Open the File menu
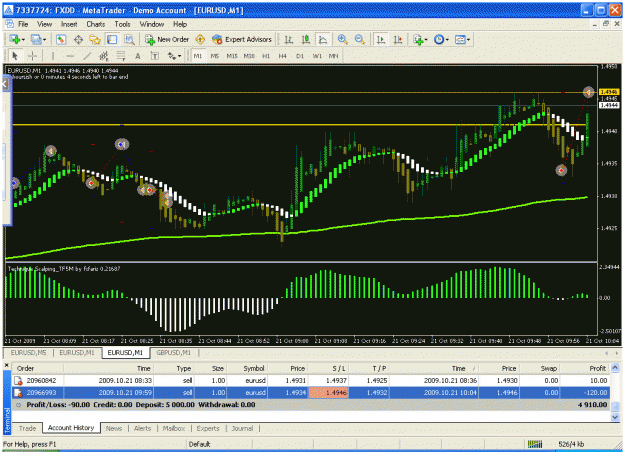 click(23, 24)
